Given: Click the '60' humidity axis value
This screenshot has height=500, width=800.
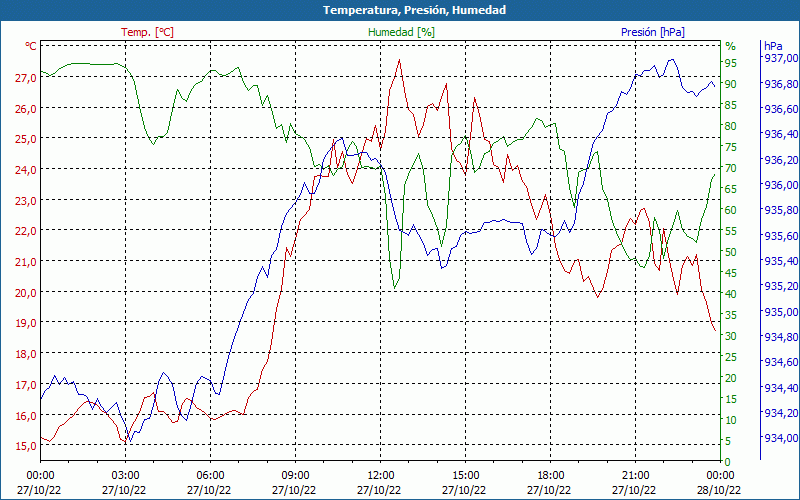Looking at the screenshot, I should pos(731,210).
